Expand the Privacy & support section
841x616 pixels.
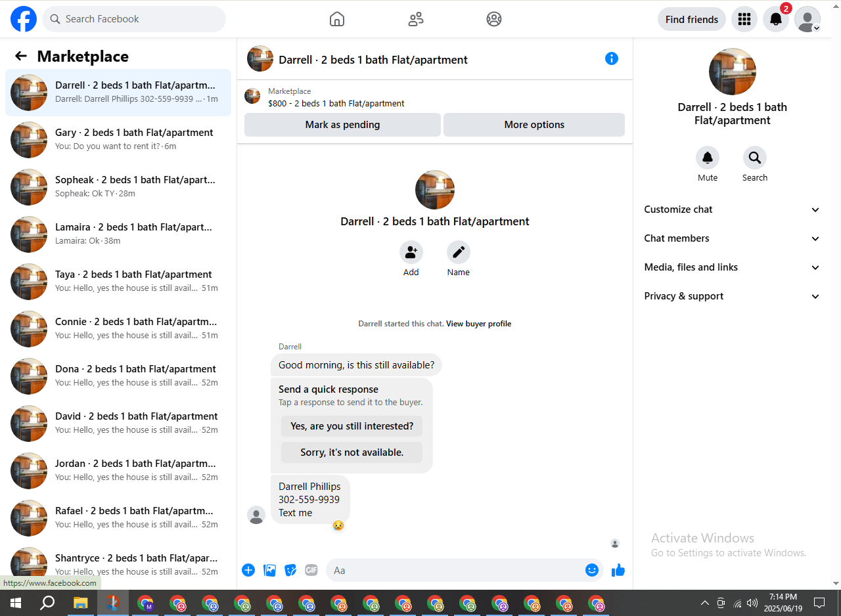(732, 296)
